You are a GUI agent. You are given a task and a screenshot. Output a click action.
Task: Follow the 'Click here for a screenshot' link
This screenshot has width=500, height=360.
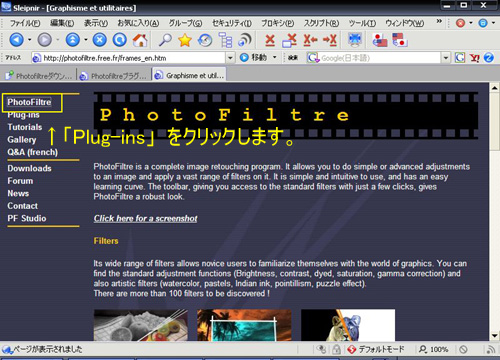click(x=145, y=218)
